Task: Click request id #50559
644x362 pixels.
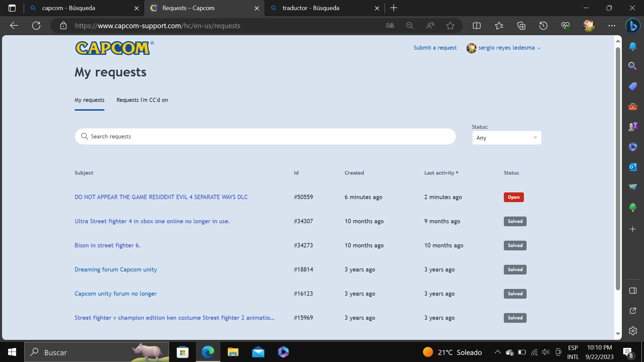Action: click(x=303, y=197)
